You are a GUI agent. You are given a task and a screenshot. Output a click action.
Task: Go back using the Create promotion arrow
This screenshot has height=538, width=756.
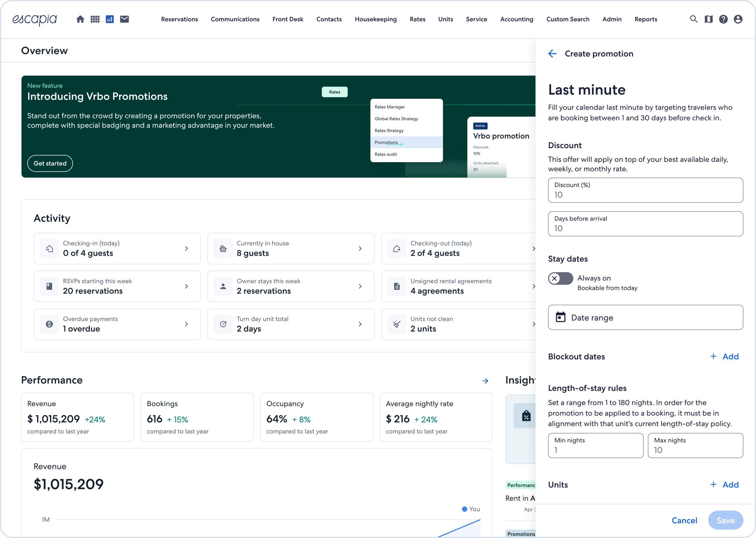coord(552,54)
